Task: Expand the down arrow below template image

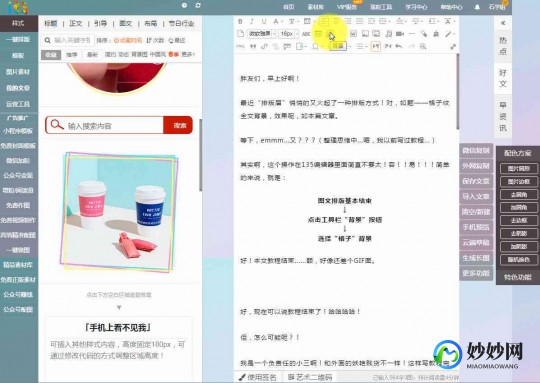Action: 119,308
